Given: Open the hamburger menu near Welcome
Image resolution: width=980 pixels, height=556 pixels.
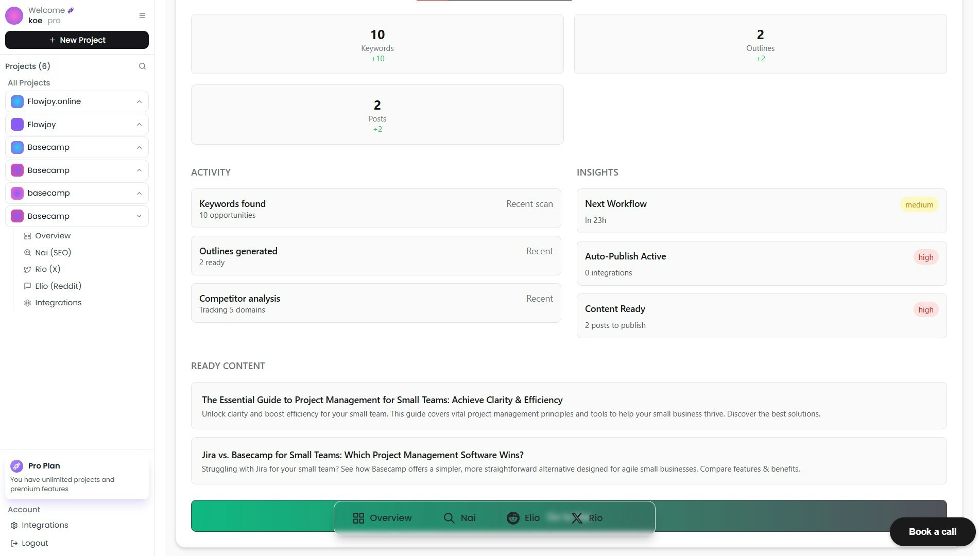Looking at the screenshot, I should 142,15.
